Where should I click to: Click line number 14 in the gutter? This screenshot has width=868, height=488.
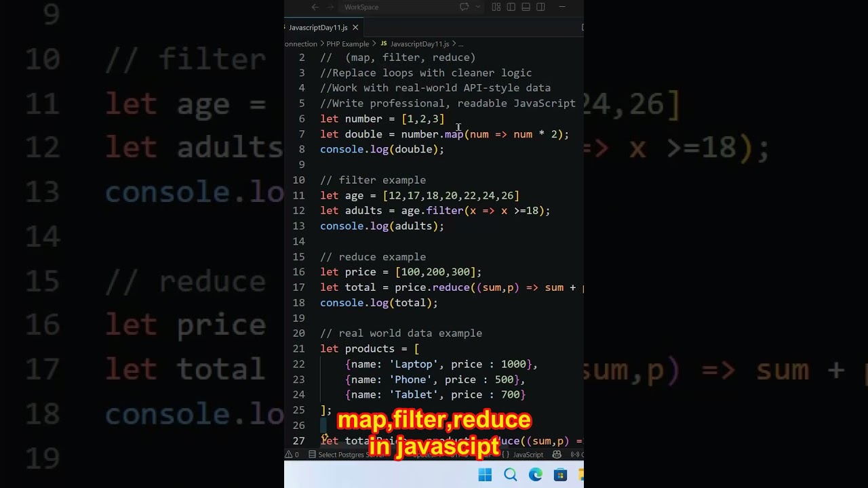coord(299,241)
